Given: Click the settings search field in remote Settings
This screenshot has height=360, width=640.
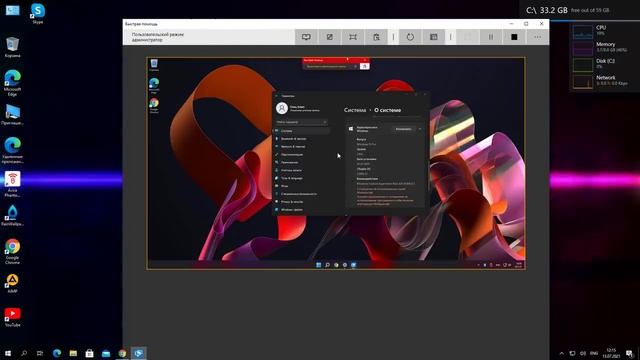Looking at the screenshot, I should click(x=301, y=122).
